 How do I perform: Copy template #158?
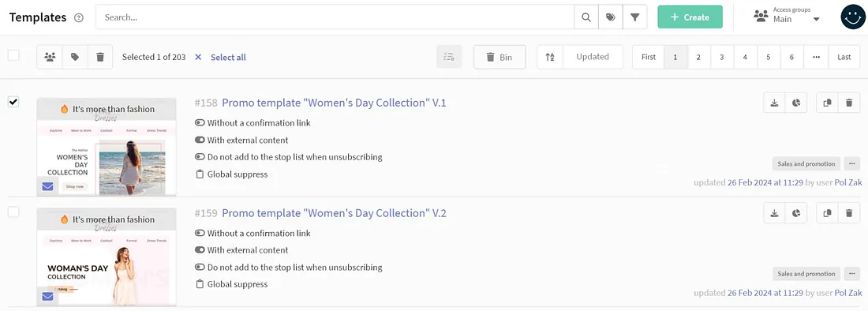828,103
